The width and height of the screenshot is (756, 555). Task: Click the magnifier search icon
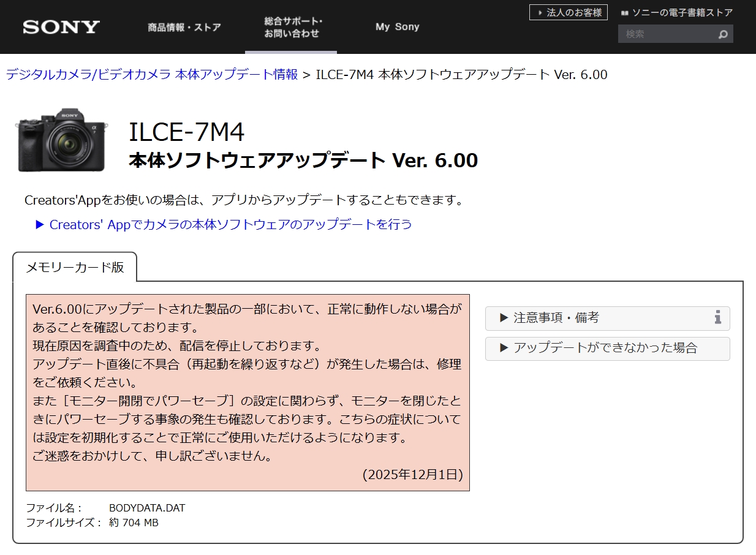coord(723,34)
